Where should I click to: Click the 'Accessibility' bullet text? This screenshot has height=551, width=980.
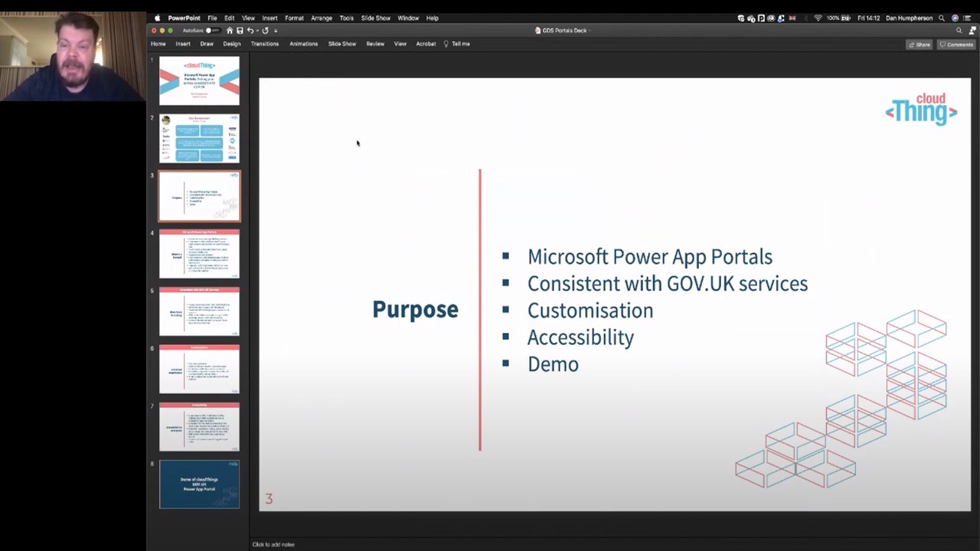[x=580, y=337]
